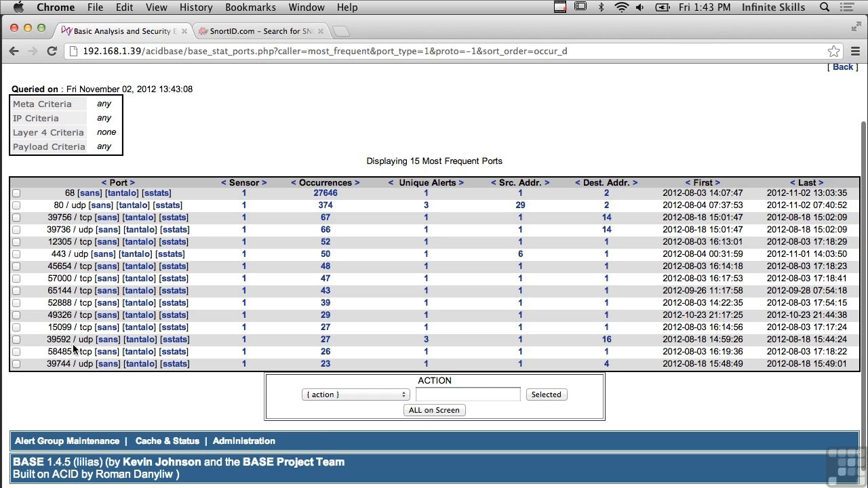
Task: Check the box for port 45654 / tcp
Action: tap(16, 266)
